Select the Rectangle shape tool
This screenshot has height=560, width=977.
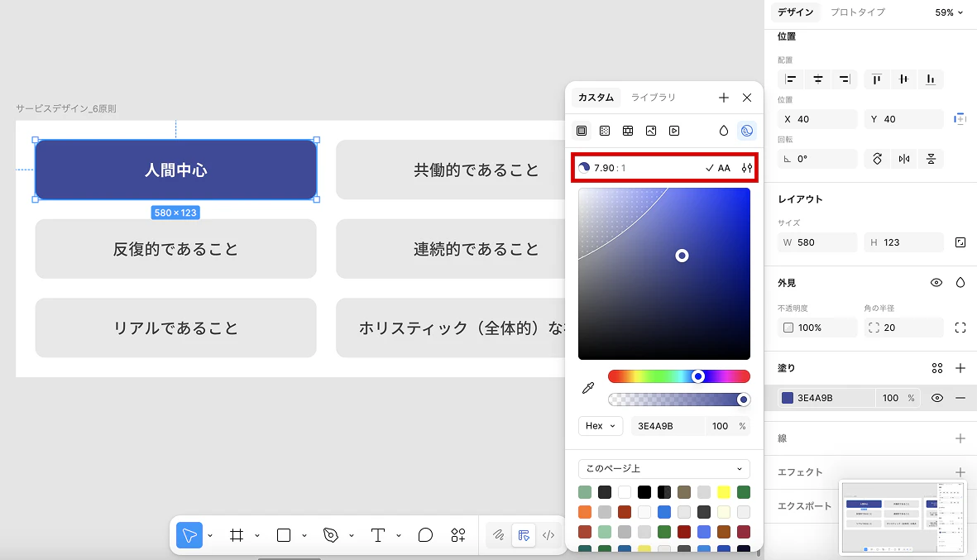[284, 535]
